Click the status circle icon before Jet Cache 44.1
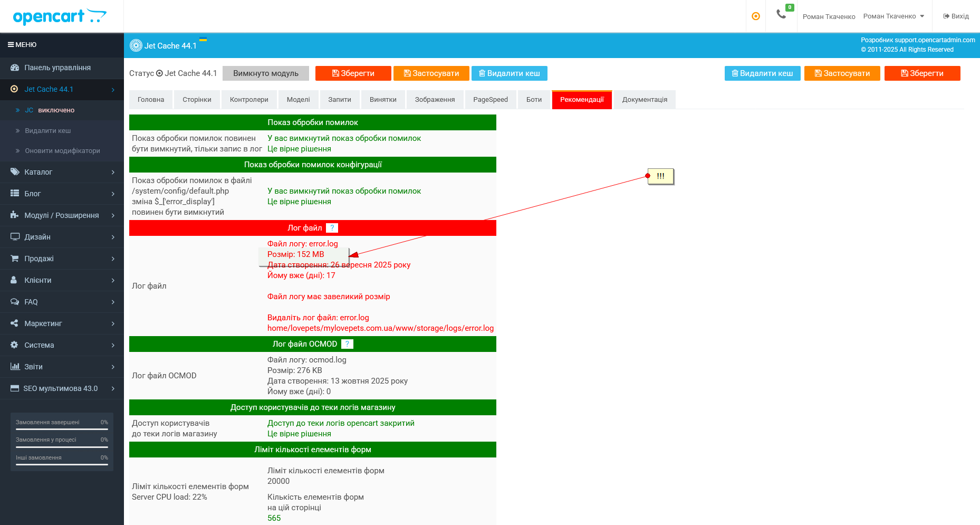980x525 pixels. click(x=159, y=73)
